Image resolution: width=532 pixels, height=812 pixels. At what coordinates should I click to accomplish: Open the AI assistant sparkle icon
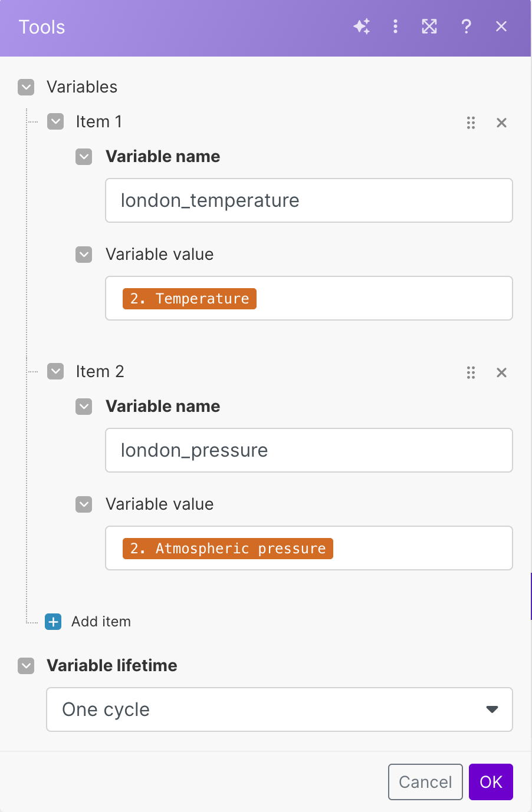coord(362,27)
